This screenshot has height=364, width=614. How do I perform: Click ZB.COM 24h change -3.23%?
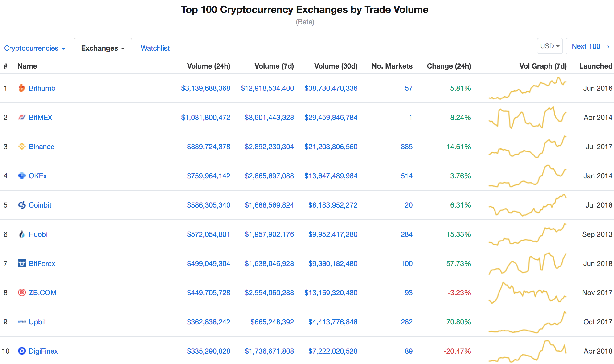459,292
